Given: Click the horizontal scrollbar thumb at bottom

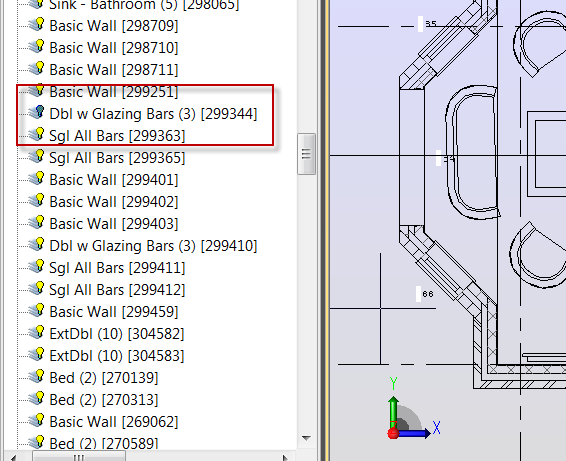Looking at the screenshot, I should [79, 457].
